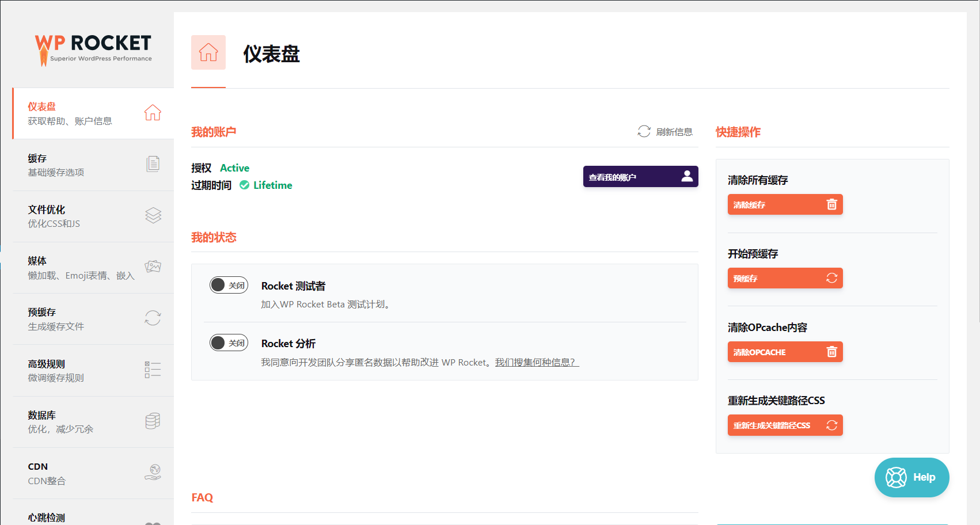Click the file optimization layers icon
Viewport: 980px width, 525px height.
[x=153, y=215]
